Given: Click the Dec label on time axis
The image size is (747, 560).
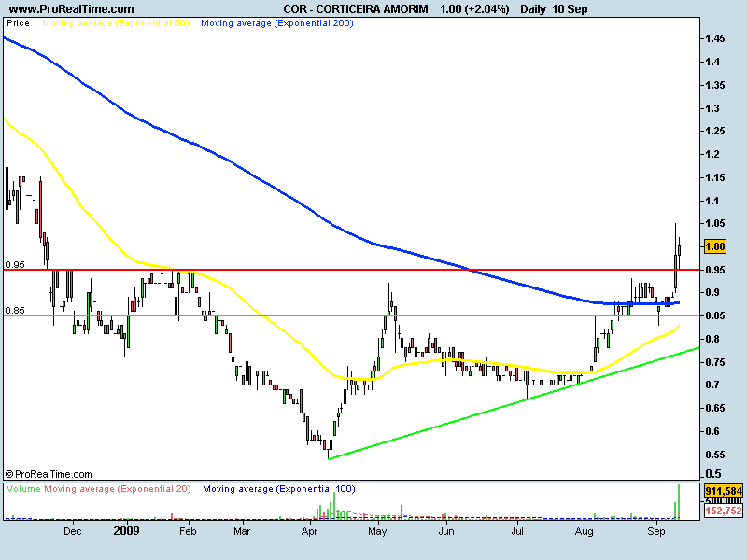Looking at the screenshot, I should tap(73, 531).
